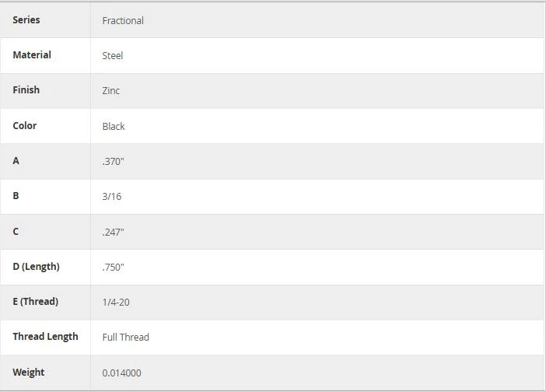Select the E (Thread) label

[x=36, y=301]
